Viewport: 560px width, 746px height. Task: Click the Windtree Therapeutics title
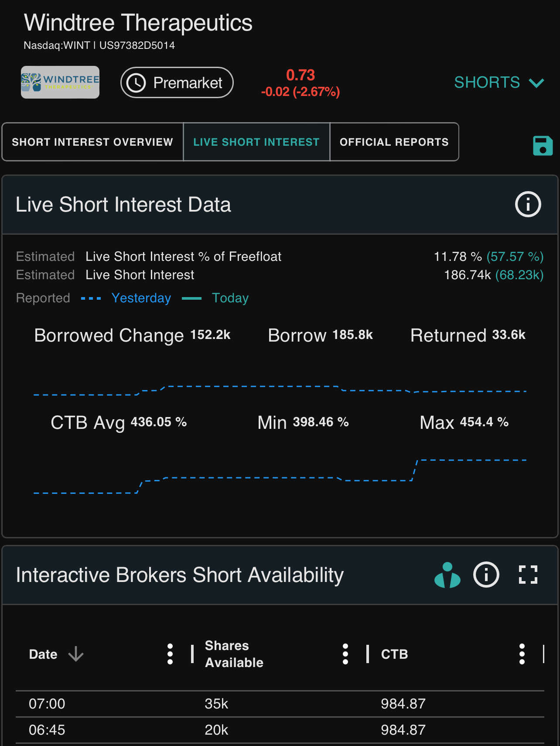pyautogui.click(x=138, y=23)
